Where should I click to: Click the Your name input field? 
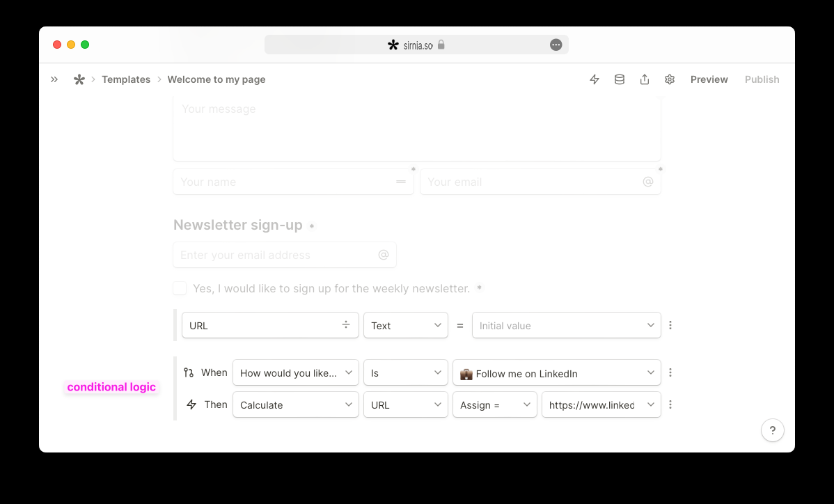coord(293,182)
